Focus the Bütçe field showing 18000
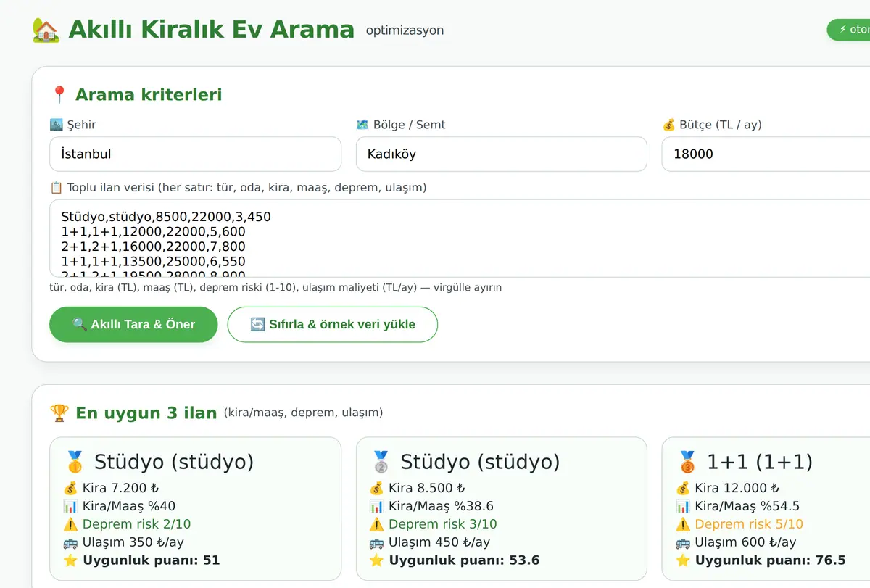This screenshot has width=870, height=588. pyautogui.click(x=766, y=154)
